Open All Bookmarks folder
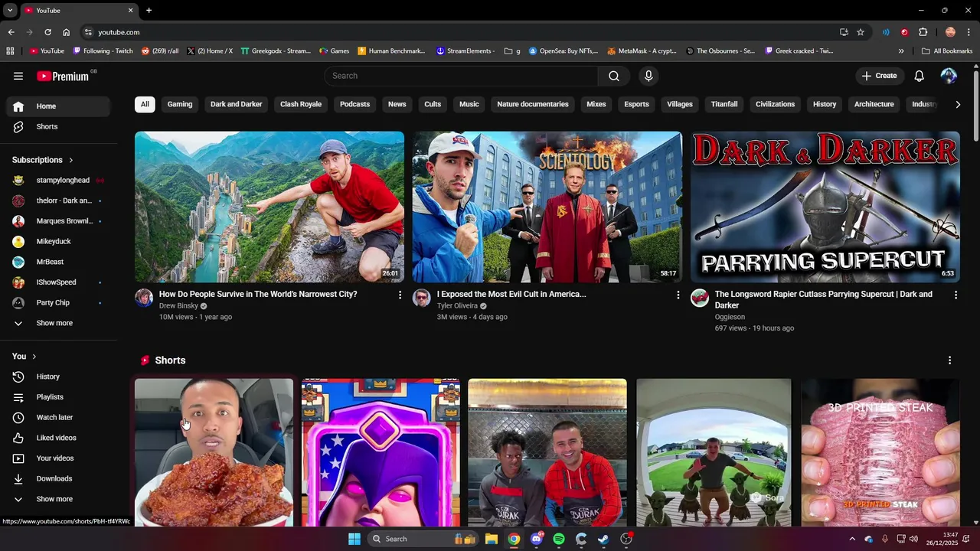 [x=947, y=51]
